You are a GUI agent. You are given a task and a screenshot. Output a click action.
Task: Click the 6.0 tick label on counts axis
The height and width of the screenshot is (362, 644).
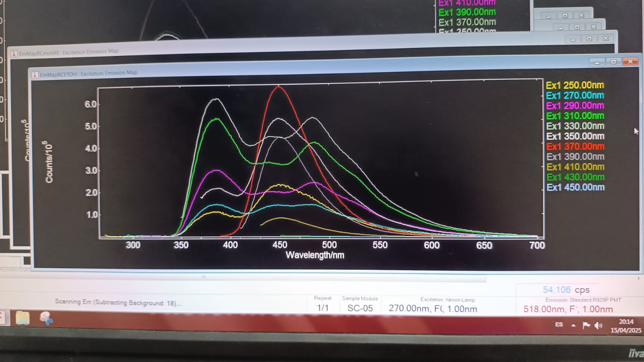pos(91,104)
